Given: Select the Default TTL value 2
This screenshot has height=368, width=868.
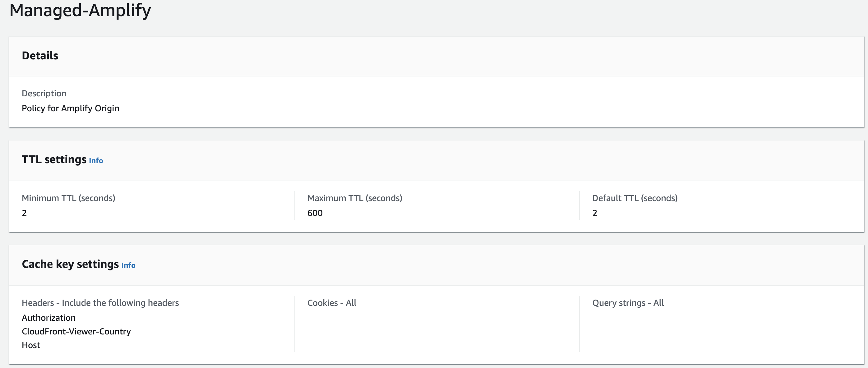Looking at the screenshot, I should [x=594, y=213].
